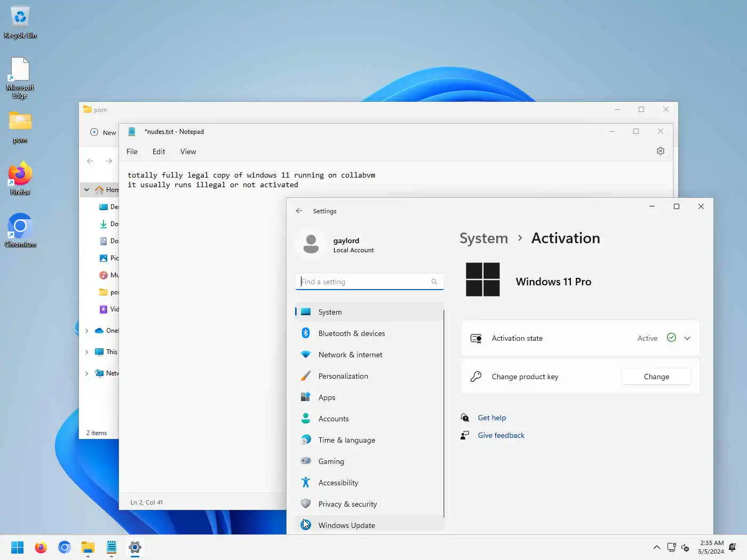Open Chromium from the taskbar

pos(64,547)
